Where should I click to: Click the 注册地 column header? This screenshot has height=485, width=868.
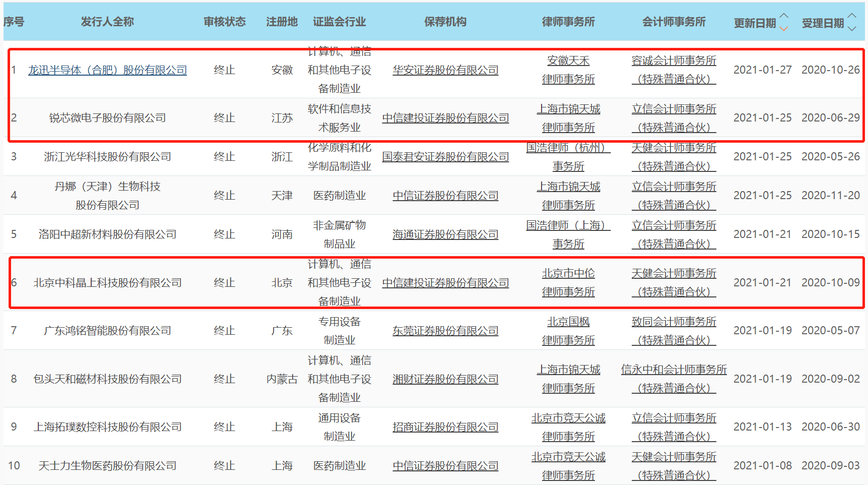(282, 22)
